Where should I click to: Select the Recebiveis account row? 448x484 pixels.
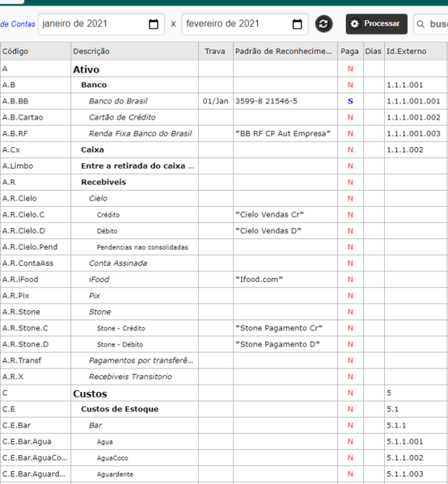pyautogui.click(x=223, y=182)
